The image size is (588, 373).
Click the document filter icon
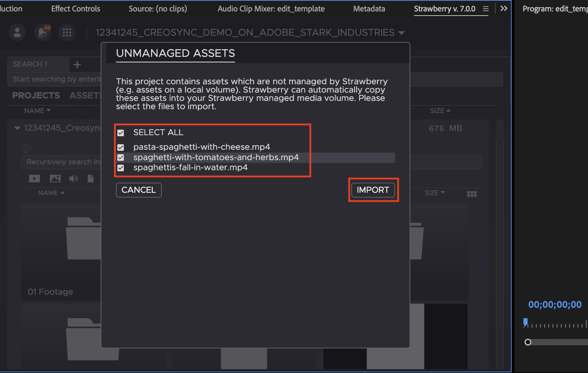pos(91,179)
